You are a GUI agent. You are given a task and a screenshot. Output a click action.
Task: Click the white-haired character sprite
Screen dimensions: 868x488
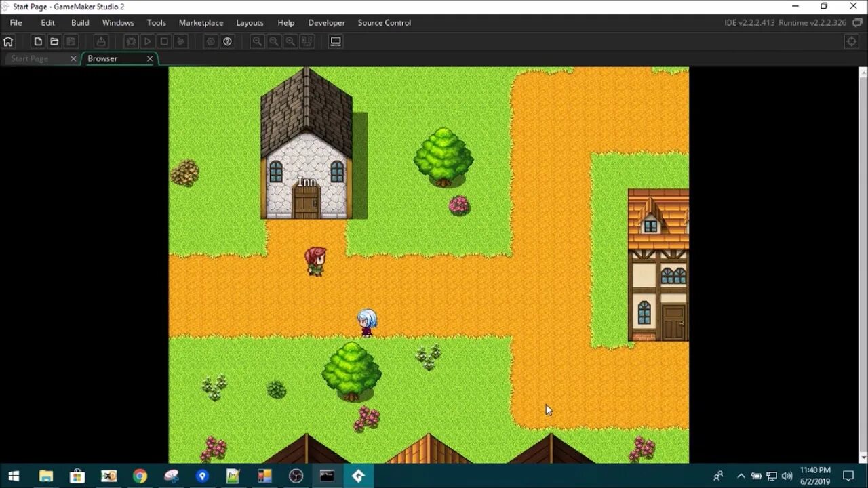click(x=367, y=323)
